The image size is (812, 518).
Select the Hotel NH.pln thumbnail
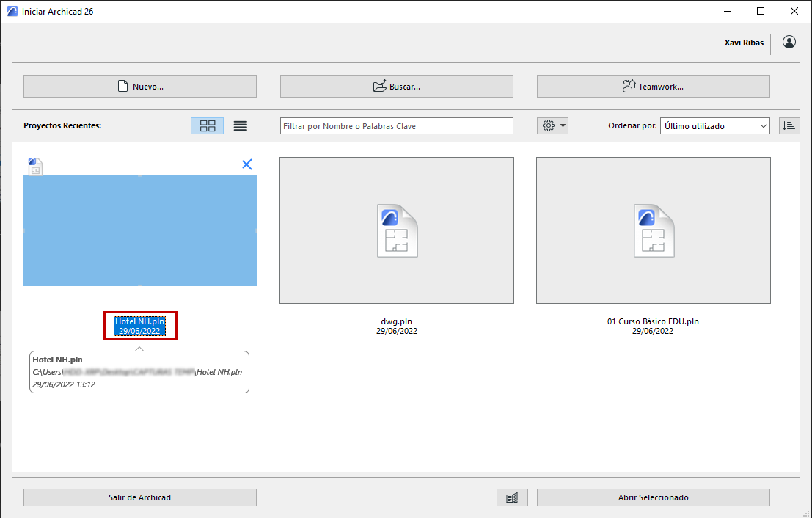click(140, 230)
